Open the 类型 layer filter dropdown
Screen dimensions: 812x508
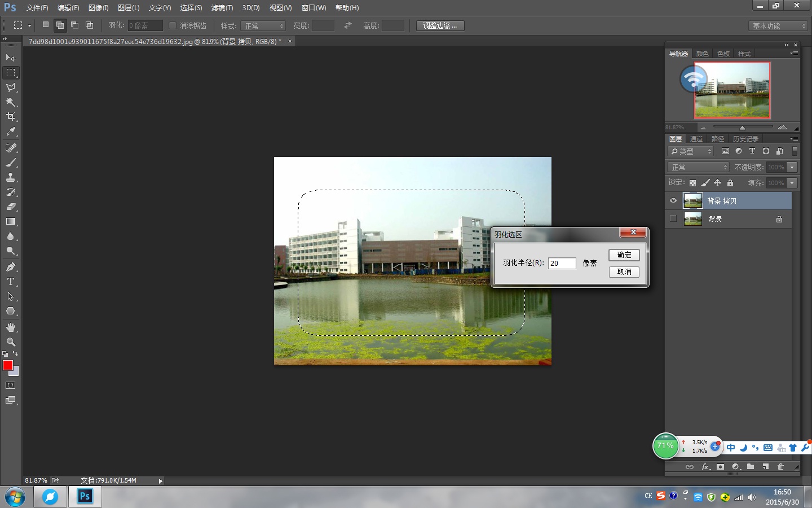coord(691,151)
